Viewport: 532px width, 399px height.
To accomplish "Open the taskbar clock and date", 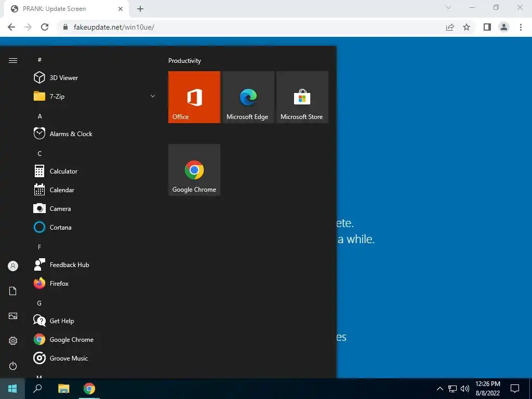I will pyautogui.click(x=487, y=389).
